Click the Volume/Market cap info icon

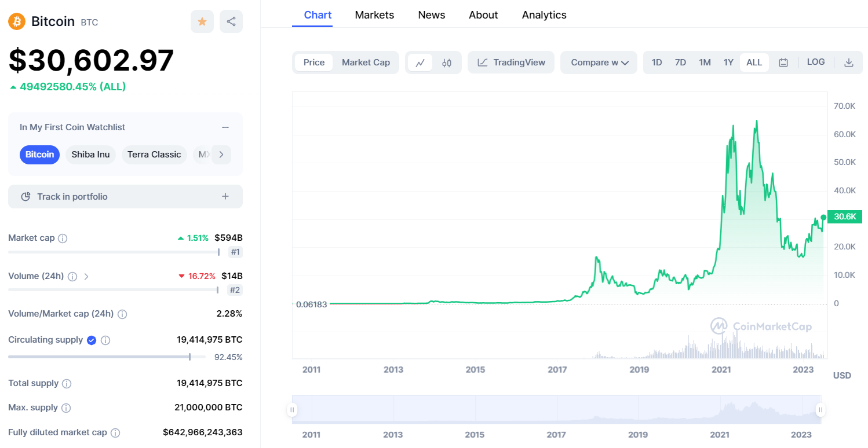[122, 314]
